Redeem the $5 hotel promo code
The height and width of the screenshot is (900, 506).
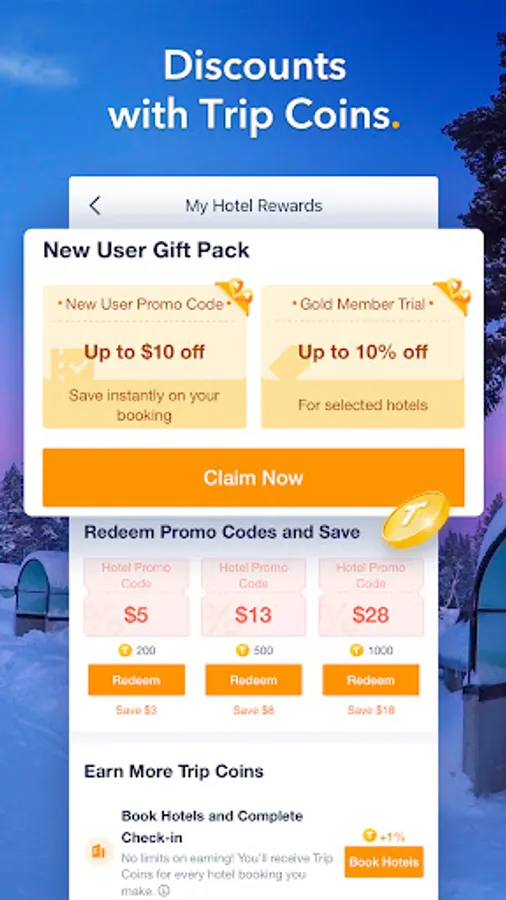[137, 680]
